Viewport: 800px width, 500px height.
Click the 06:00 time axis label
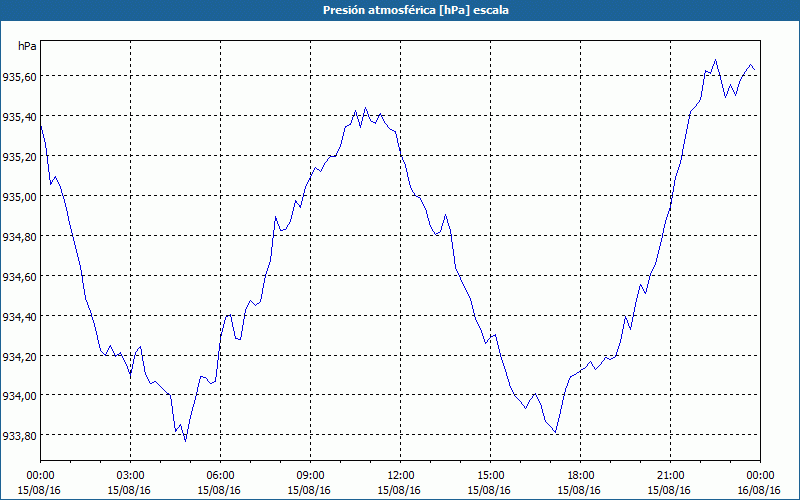pos(220,476)
